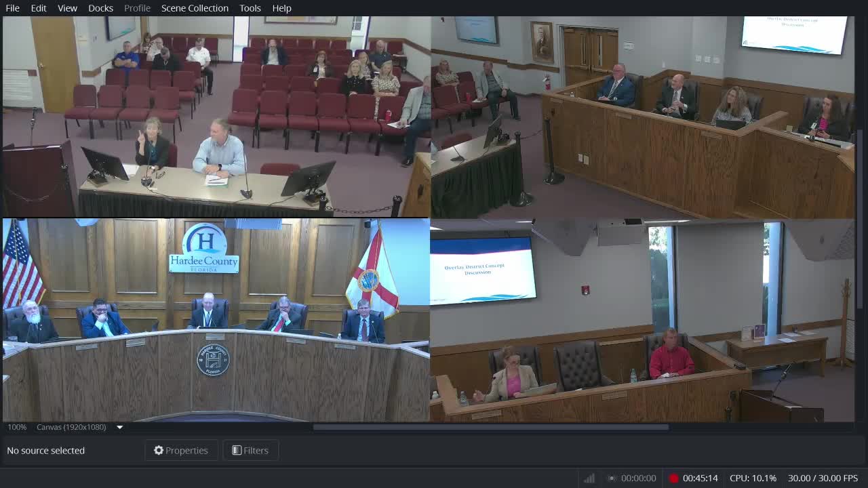Viewport: 868px width, 488px height.
Task: Select the top-left audience seating camera view
Action: click(216, 117)
